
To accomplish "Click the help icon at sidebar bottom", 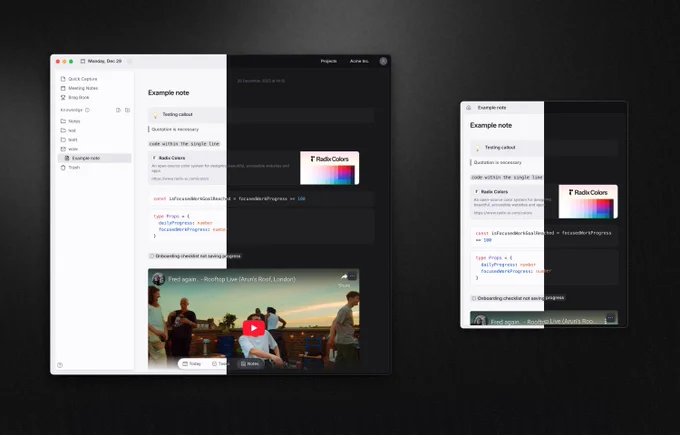I will [x=60, y=365].
